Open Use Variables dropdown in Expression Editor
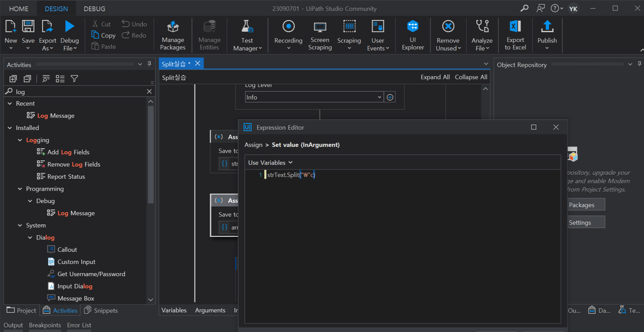This screenshot has width=644, height=332. tap(270, 163)
